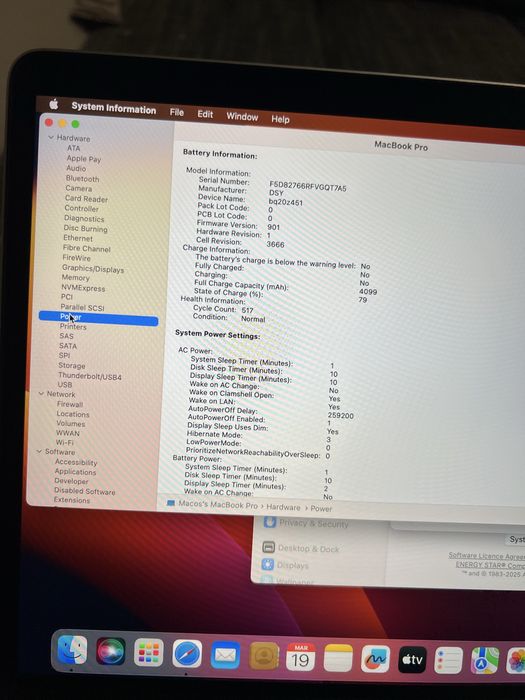Click the Cycle Count value 517
Image resolution: width=525 pixels, height=700 pixels.
pyautogui.click(x=247, y=310)
